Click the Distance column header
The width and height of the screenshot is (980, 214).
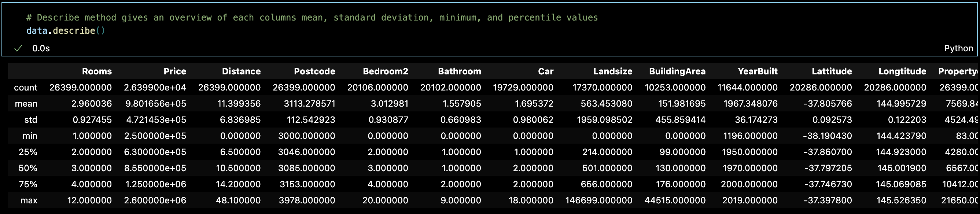coord(241,71)
